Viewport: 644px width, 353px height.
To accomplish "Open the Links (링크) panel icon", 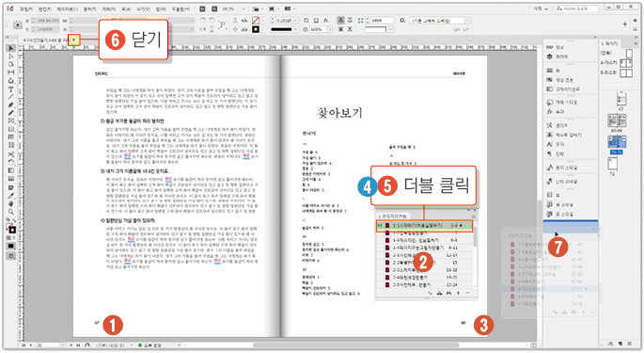I will pyautogui.click(x=550, y=47).
